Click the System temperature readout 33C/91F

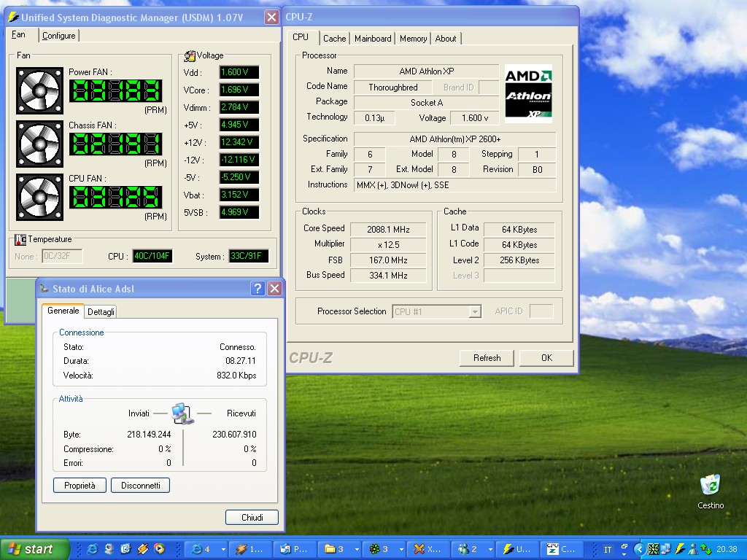point(248,256)
